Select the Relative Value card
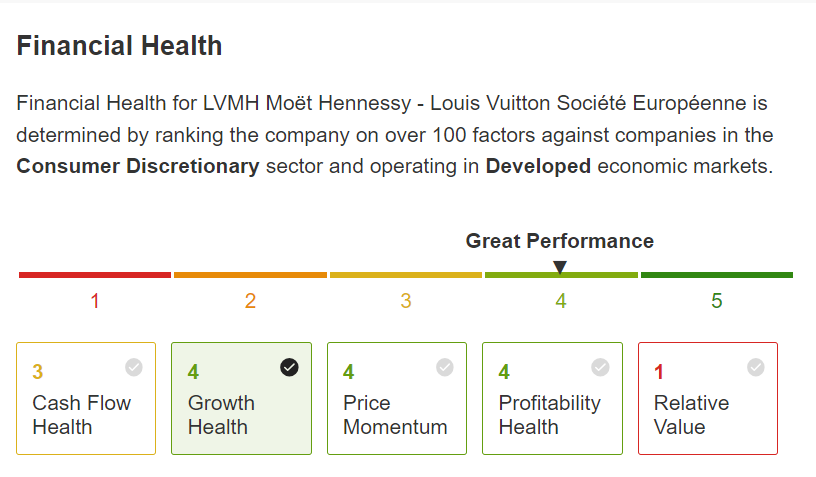The height and width of the screenshot is (477, 816). [x=708, y=398]
